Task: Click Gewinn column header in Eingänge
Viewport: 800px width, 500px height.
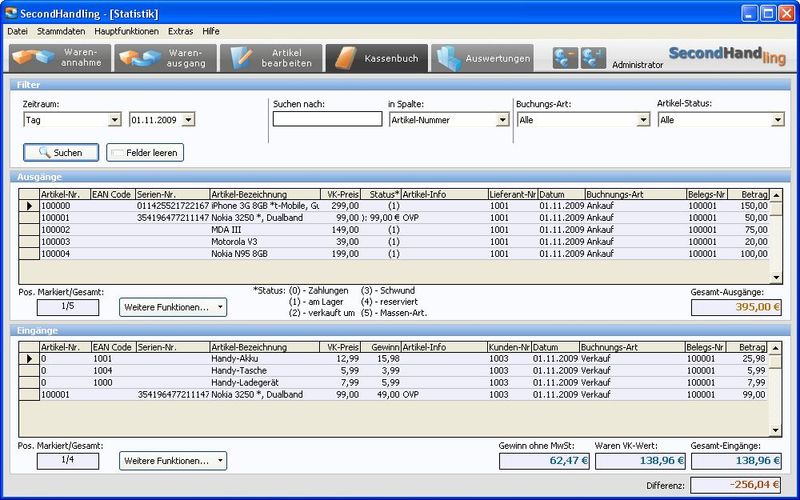Action: point(381,347)
